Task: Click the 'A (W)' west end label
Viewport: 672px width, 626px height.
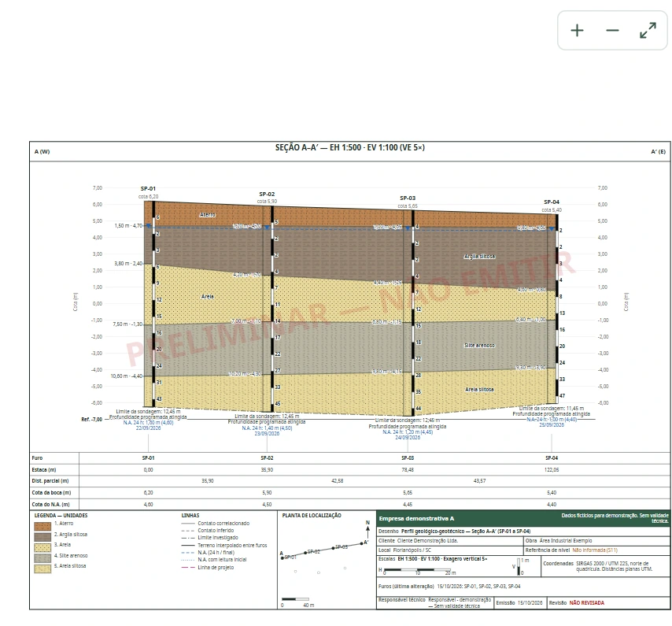Action: pyautogui.click(x=42, y=152)
